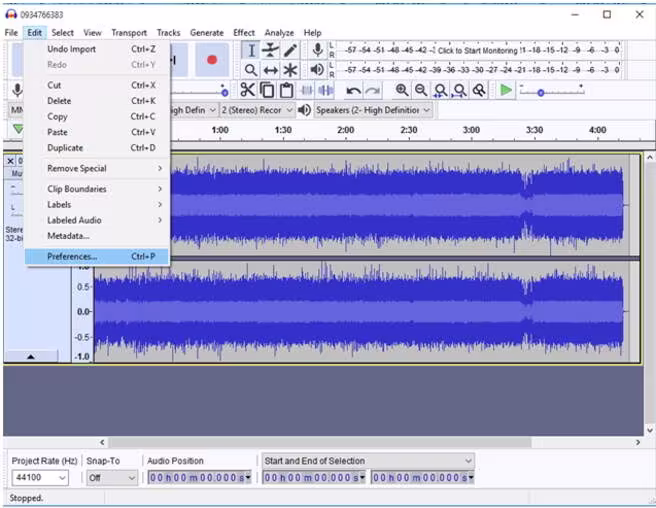Click the green Play-at-speed button
This screenshot has height=508, width=656.
[x=506, y=90]
